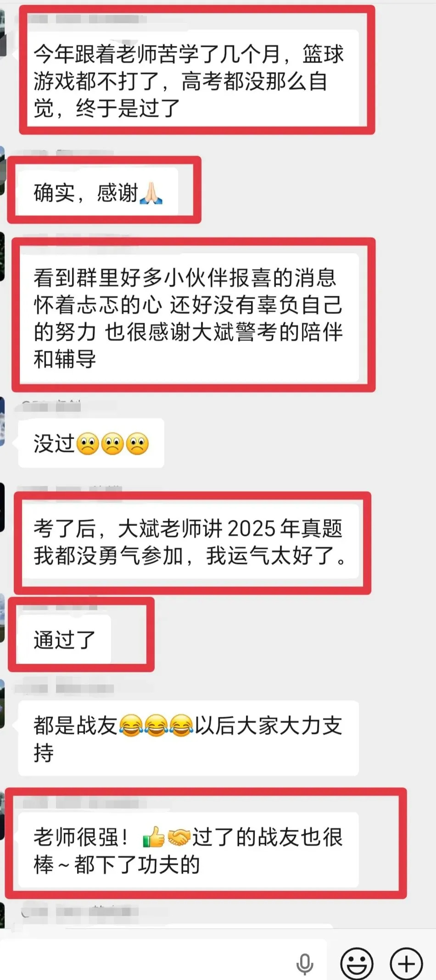436x980 pixels.
Task: Tap the 确实，感谢 message bubble
Action: coord(98,191)
